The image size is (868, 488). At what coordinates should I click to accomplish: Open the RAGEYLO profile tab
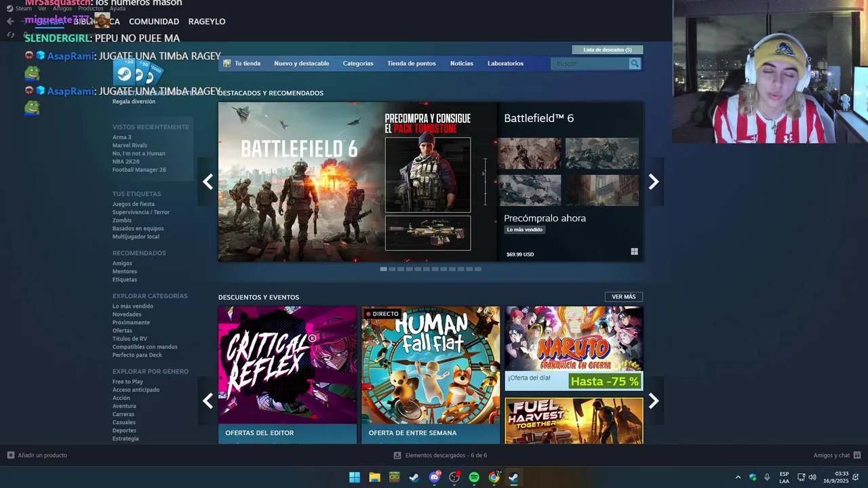(x=207, y=22)
